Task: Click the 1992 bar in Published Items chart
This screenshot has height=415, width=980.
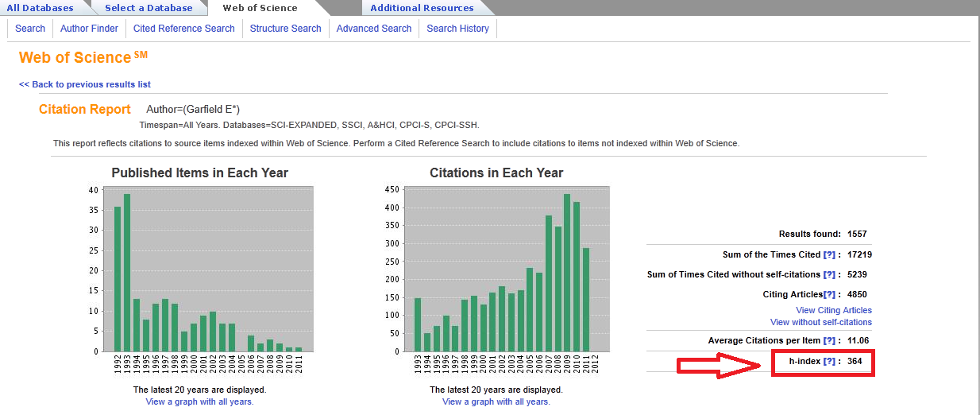Action: pyautogui.click(x=118, y=279)
